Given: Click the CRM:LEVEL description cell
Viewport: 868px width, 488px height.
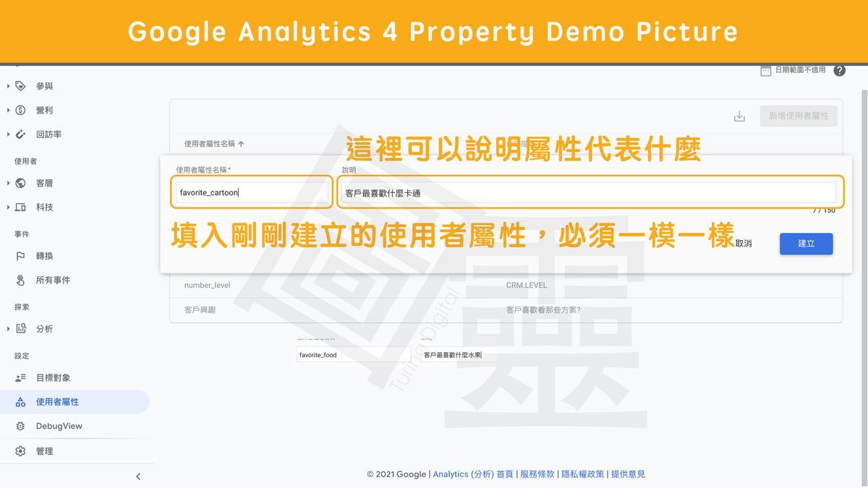Looking at the screenshot, I should click(527, 285).
